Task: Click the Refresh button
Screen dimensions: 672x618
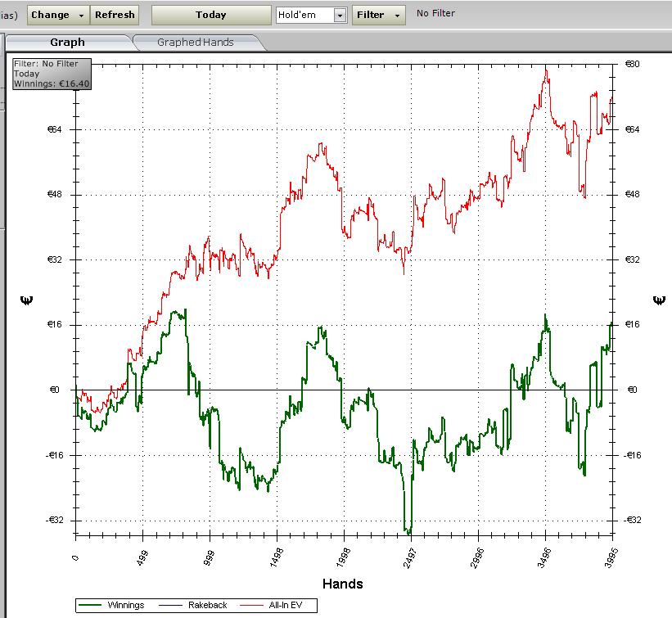Action: 115,15
